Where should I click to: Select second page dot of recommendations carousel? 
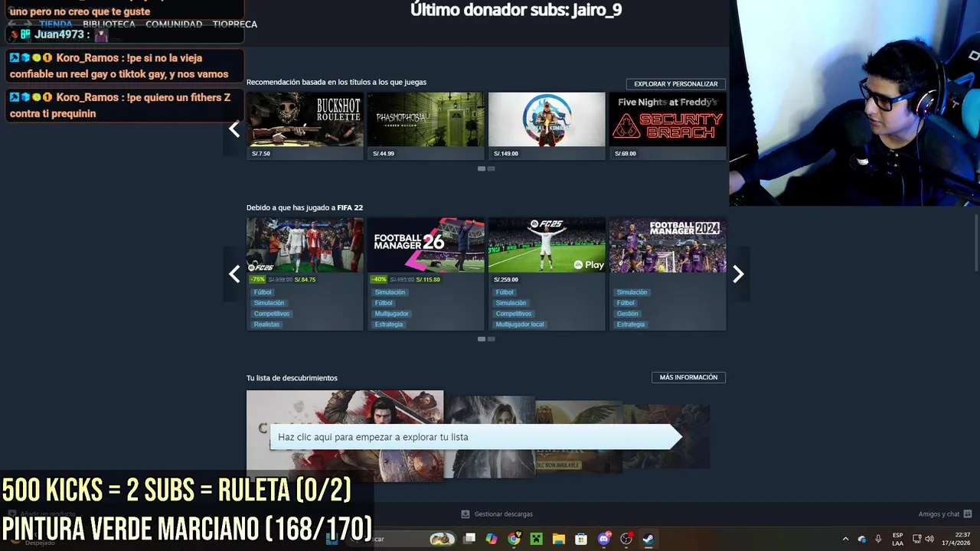click(x=492, y=168)
